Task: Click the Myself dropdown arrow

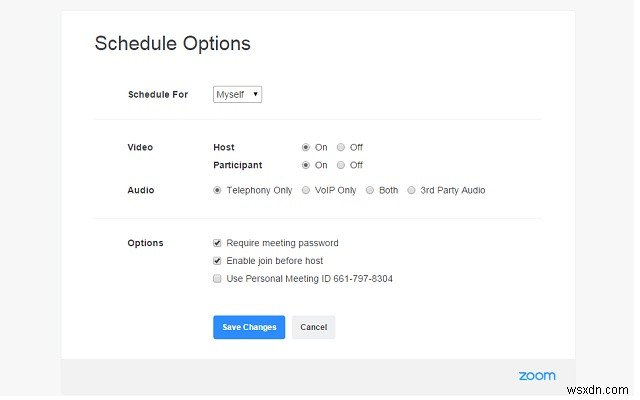Action: pyautogui.click(x=256, y=94)
